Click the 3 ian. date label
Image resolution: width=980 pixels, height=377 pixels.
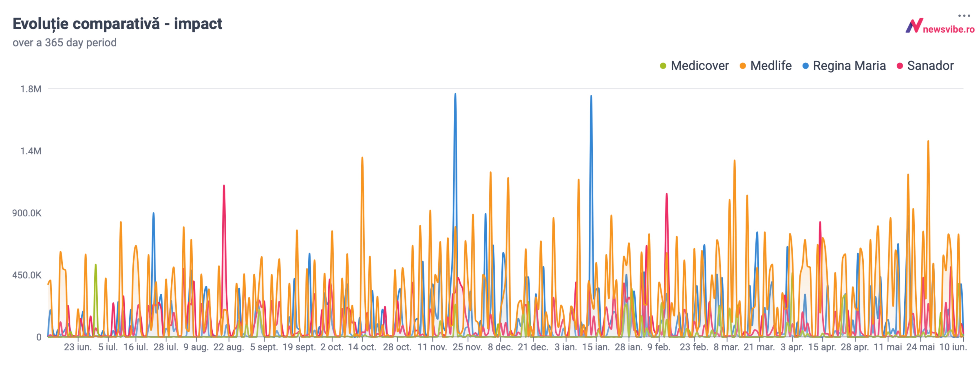click(566, 347)
